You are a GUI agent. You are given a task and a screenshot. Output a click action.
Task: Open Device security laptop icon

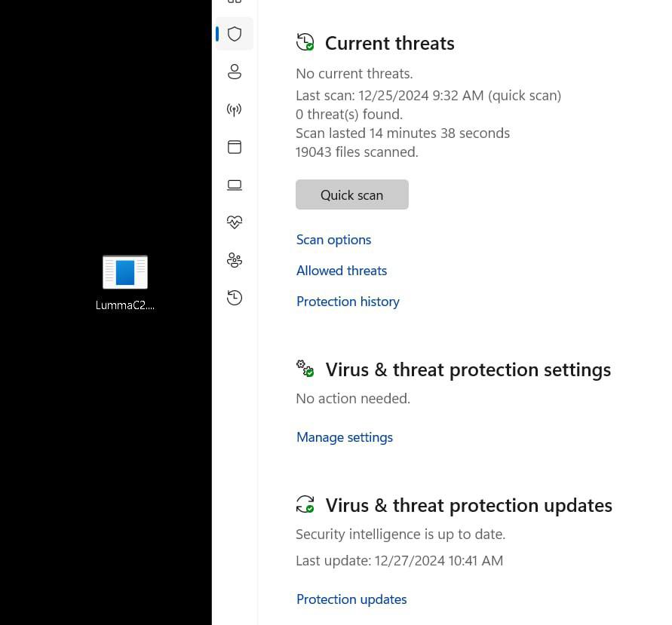pyautogui.click(x=235, y=185)
